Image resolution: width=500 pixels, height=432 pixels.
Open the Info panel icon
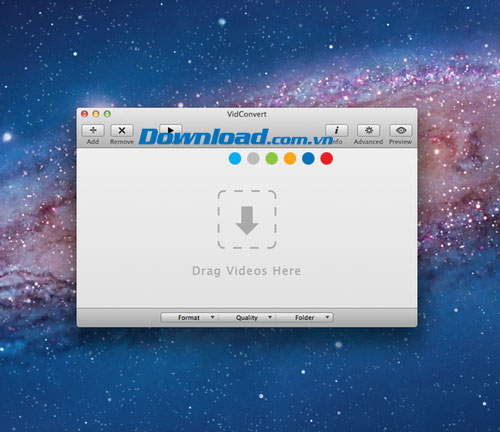pos(337,130)
